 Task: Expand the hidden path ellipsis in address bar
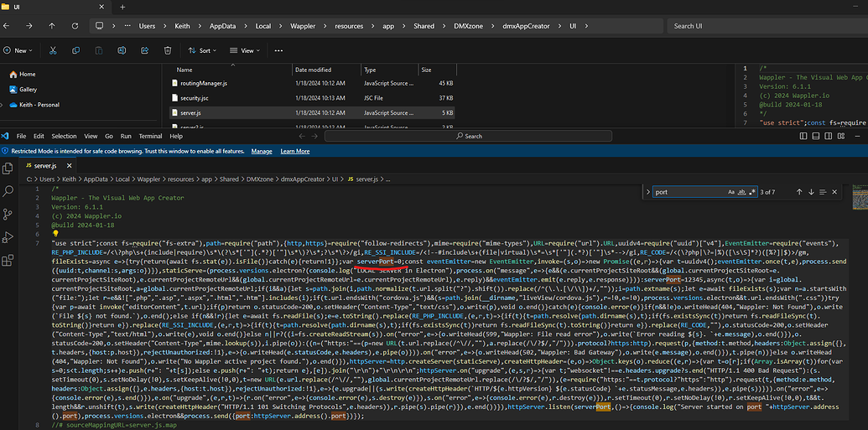[x=128, y=26]
